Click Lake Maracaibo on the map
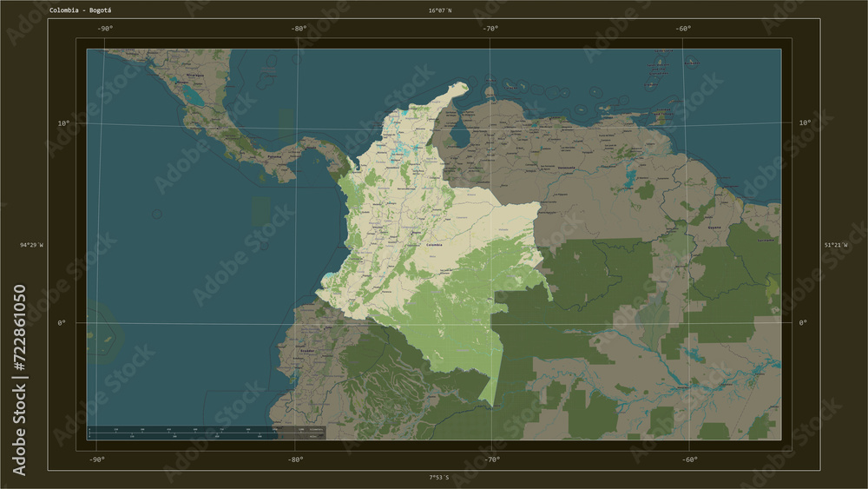 coord(459,135)
